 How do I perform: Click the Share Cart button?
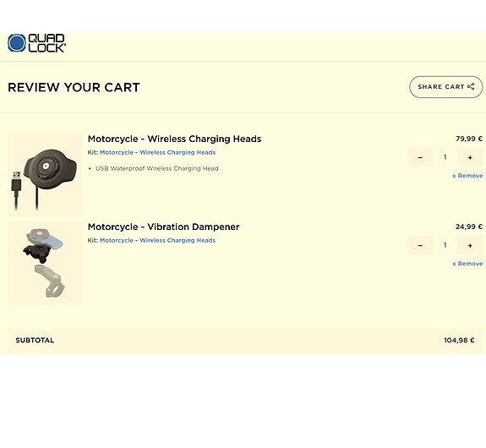[445, 87]
